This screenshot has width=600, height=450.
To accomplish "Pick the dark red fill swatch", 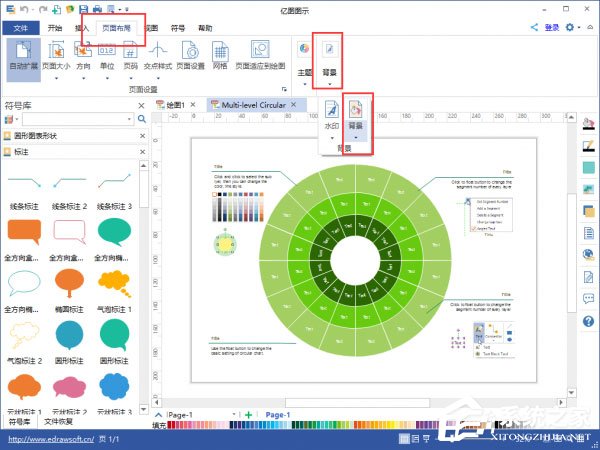I will point(170,425).
